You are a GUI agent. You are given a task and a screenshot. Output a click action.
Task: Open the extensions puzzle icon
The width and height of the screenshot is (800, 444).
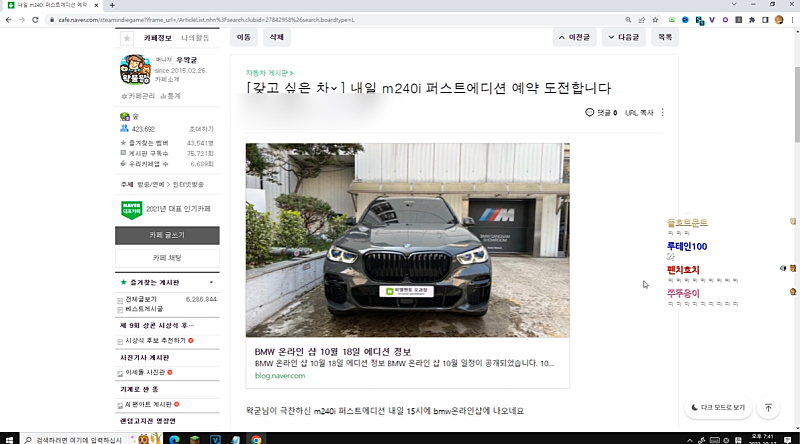pyautogui.click(x=752, y=20)
